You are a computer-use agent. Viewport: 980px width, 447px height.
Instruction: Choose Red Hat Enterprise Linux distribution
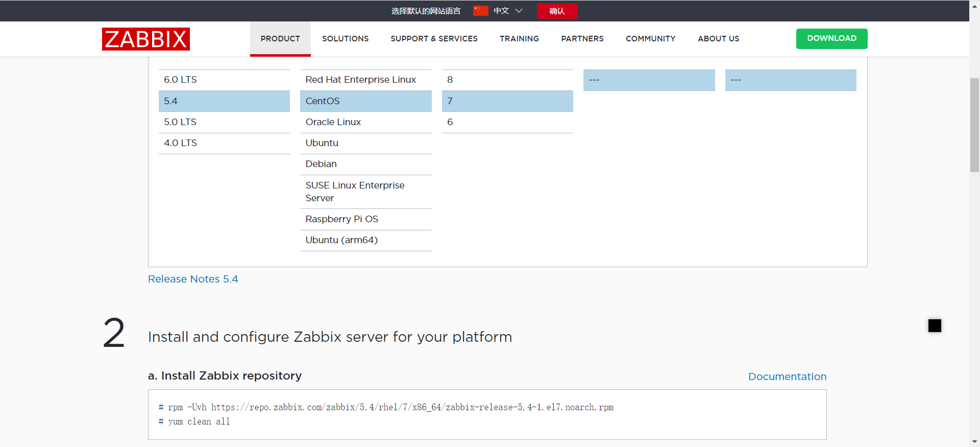pyautogui.click(x=365, y=80)
